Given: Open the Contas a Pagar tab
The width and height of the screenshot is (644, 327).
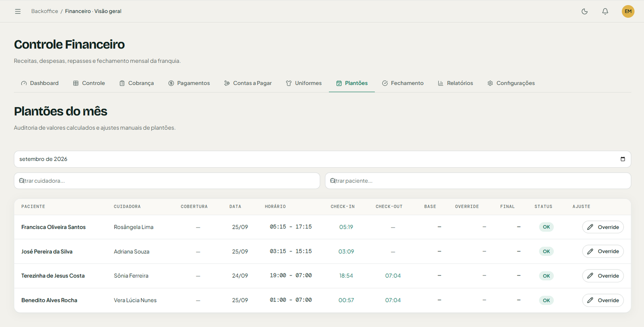Looking at the screenshot, I should pos(248,83).
